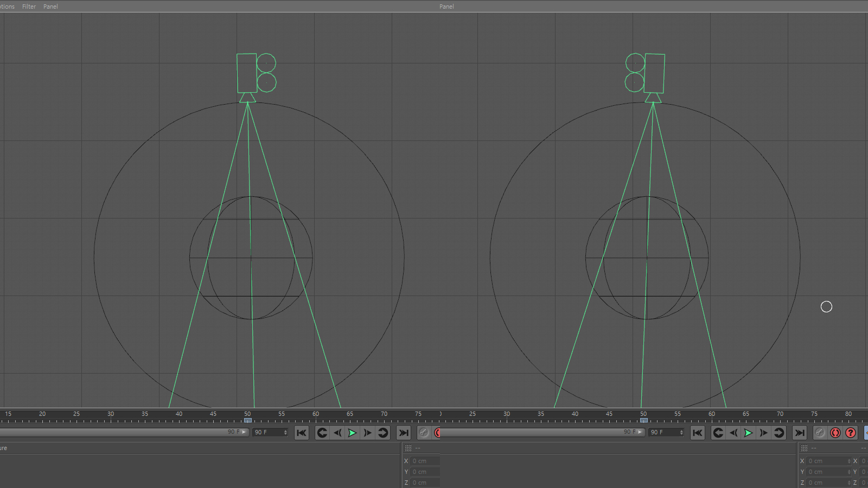This screenshot has height=488, width=868.
Task: Play forward in the right timeline
Action: tap(748, 432)
